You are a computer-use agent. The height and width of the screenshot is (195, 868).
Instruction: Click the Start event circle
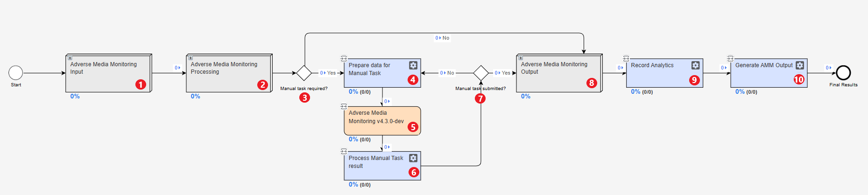tap(16, 73)
